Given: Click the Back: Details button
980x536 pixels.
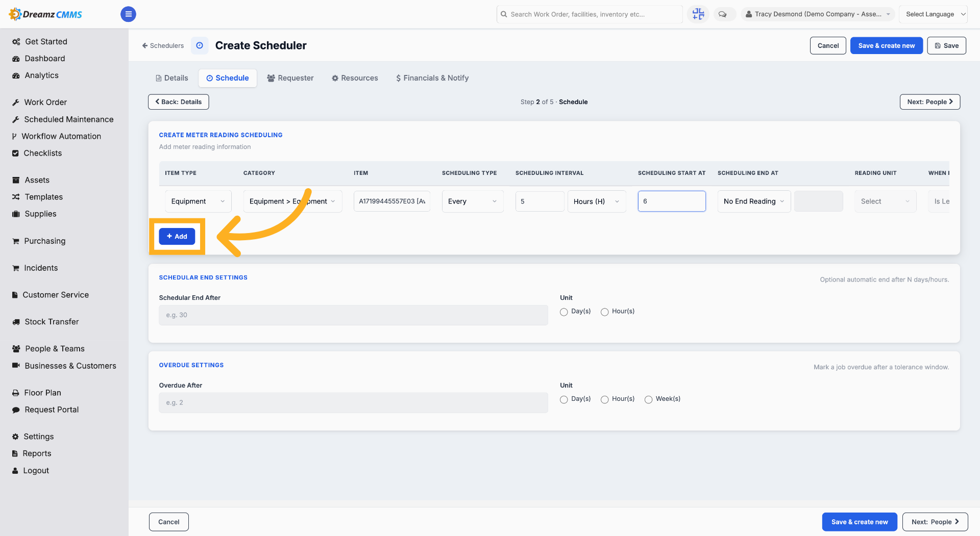Looking at the screenshot, I should click(179, 102).
